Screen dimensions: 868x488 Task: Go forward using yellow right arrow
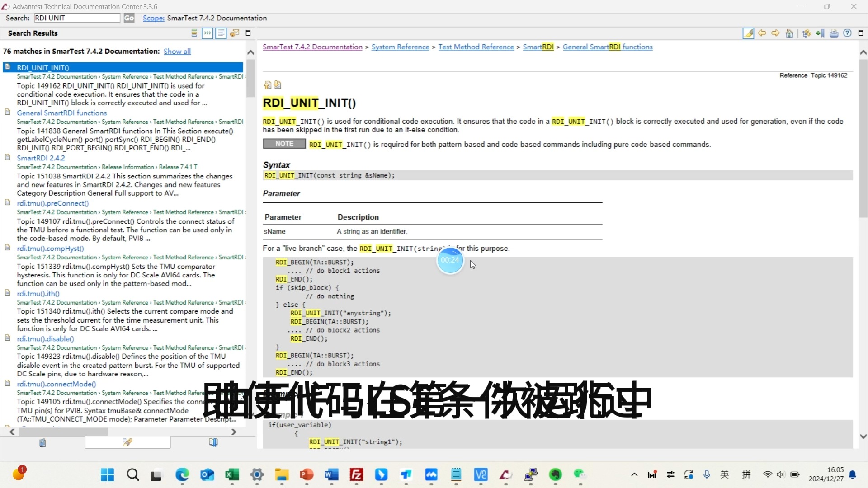775,33
